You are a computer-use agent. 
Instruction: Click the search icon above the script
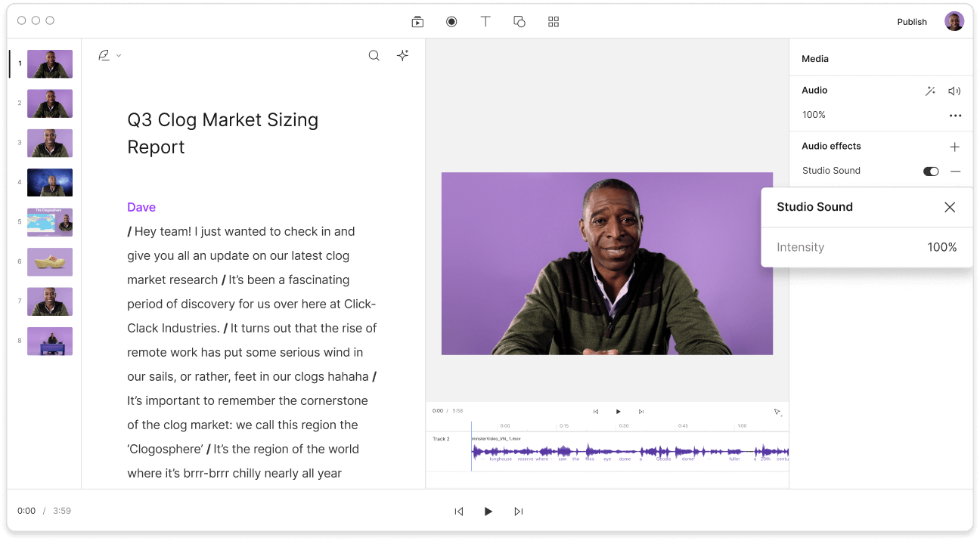tap(374, 55)
